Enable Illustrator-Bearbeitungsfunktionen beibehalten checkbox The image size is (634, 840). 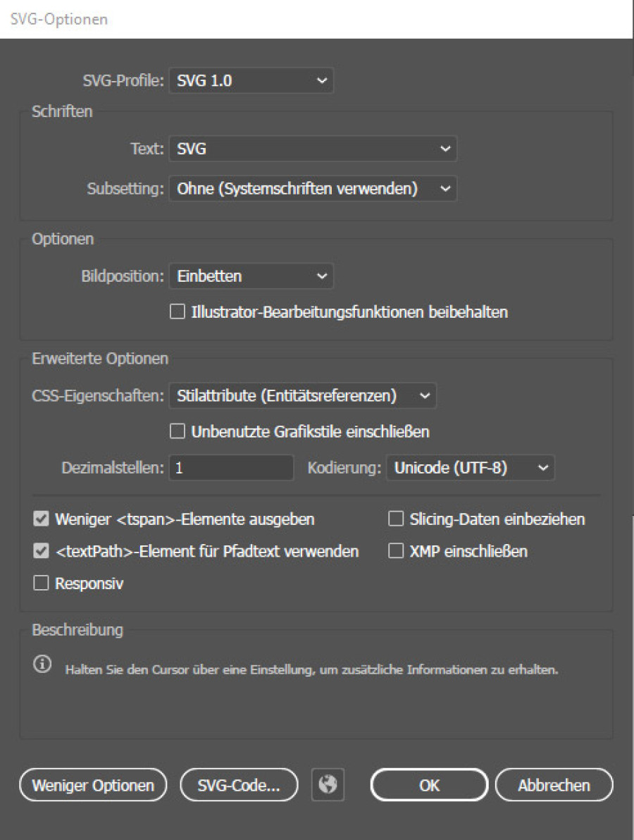177,312
